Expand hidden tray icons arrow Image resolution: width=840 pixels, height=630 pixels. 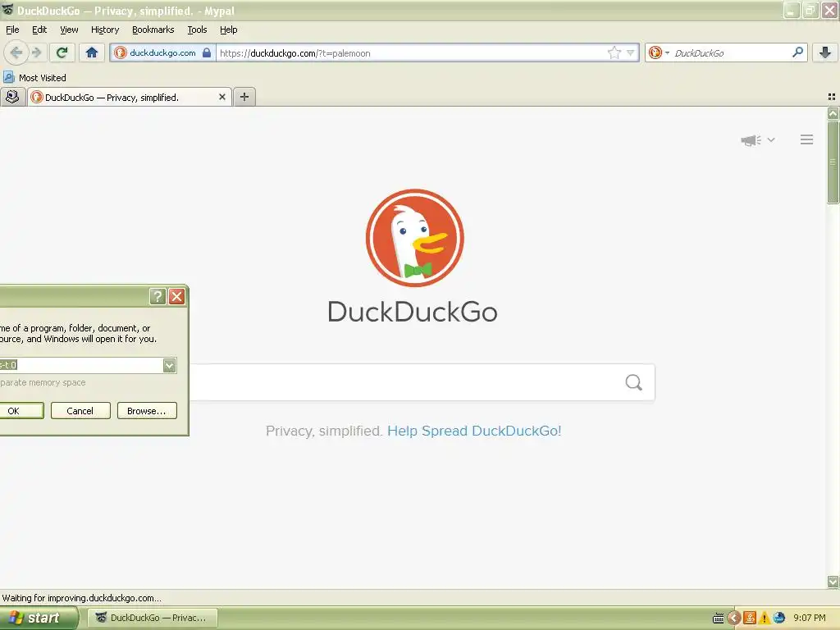pos(734,619)
